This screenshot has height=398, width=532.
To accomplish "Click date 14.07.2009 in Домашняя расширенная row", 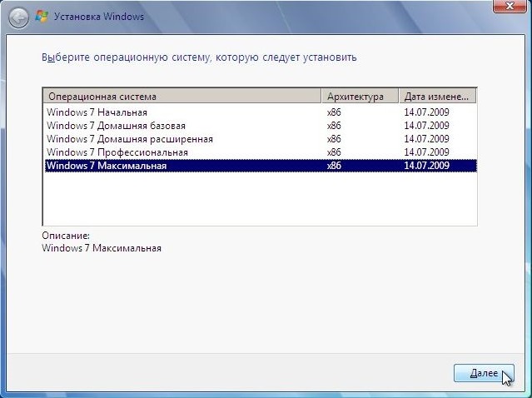I will (426, 139).
